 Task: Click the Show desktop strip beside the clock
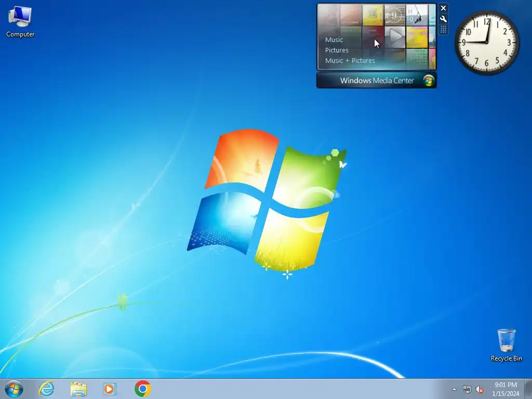pos(528,389)
